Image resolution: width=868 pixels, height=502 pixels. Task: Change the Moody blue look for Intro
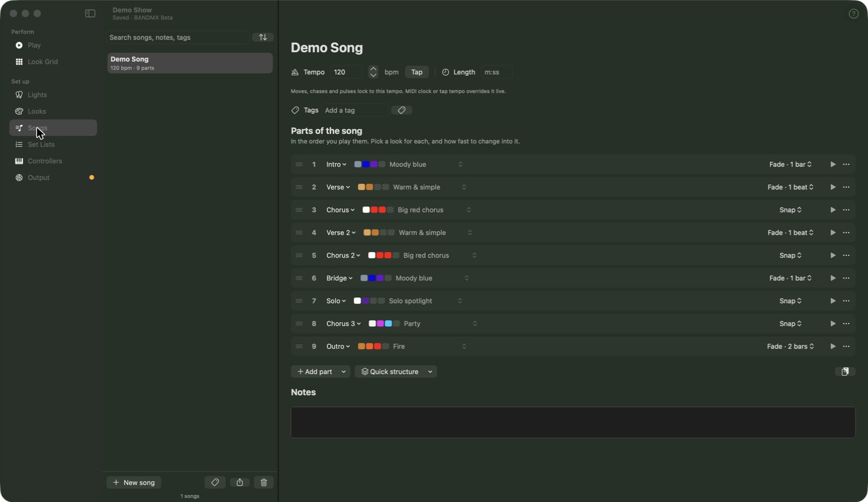pyautogui.click(x=409, y=164)
